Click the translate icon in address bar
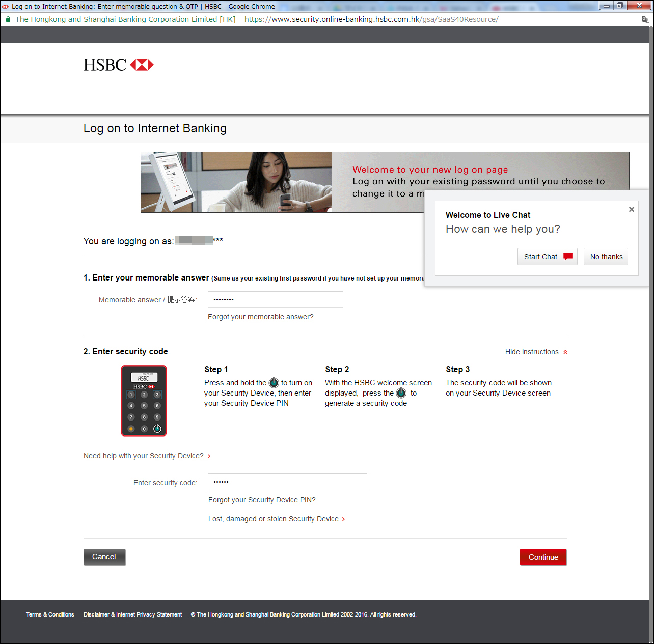The image size is (654, 644). tap(645, 19)
